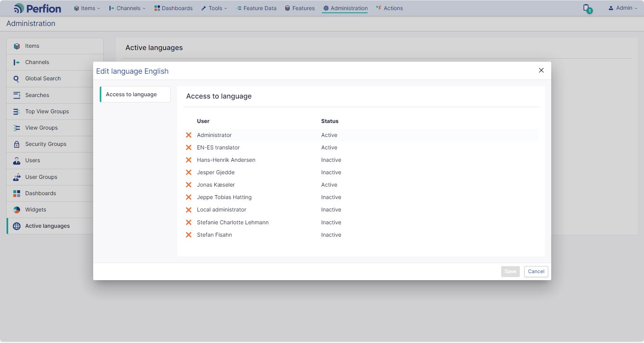Select Jesper Gjedde user name
The image size is (644, 343).
tap(216, 172)
